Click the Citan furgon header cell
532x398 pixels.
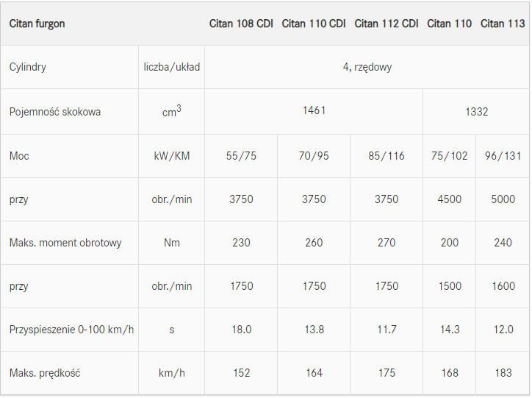37,24
